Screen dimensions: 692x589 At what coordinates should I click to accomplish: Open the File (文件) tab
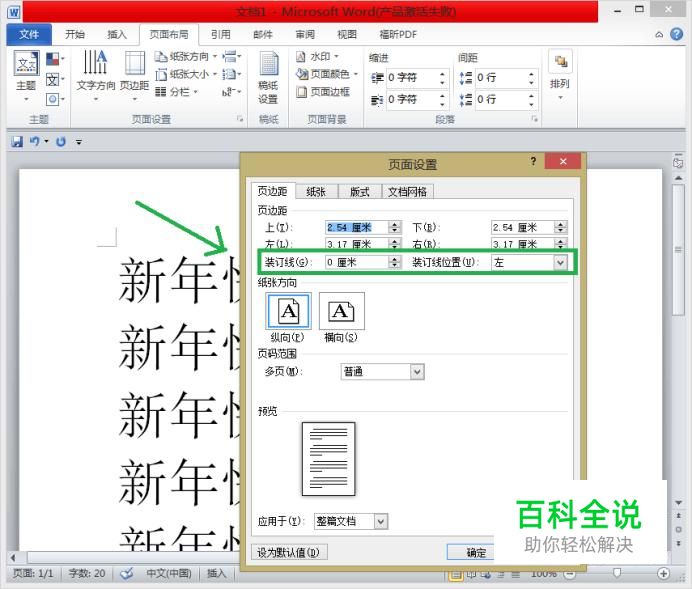click(x=29, y=34)
